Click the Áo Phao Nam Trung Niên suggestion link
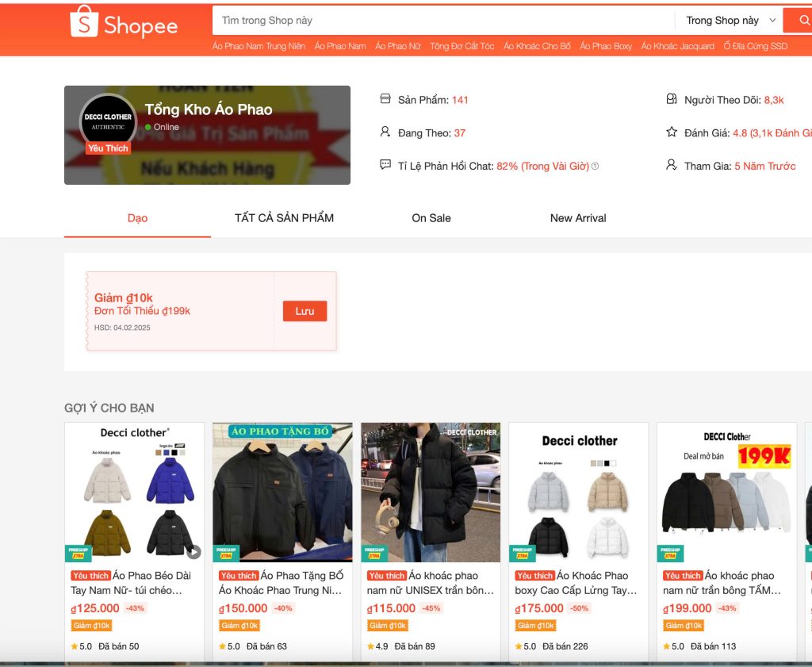The height and width of the screenshot is (667, 812). coord(259,46)
